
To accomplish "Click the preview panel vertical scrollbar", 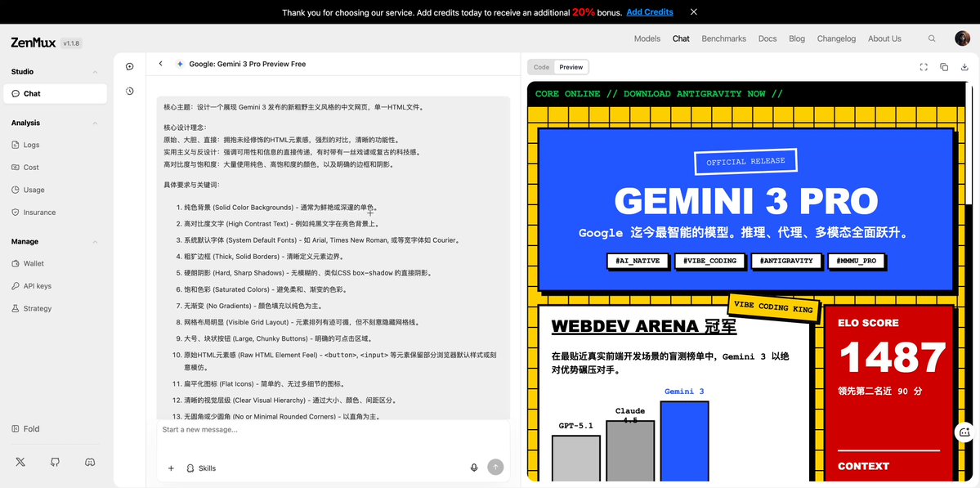I will point(969,144).
